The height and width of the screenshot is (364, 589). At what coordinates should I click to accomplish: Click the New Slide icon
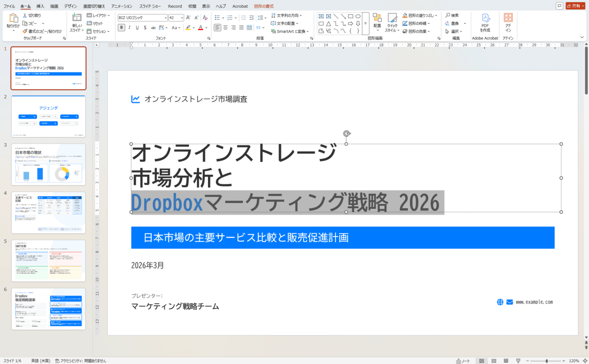tap(76, 18)
